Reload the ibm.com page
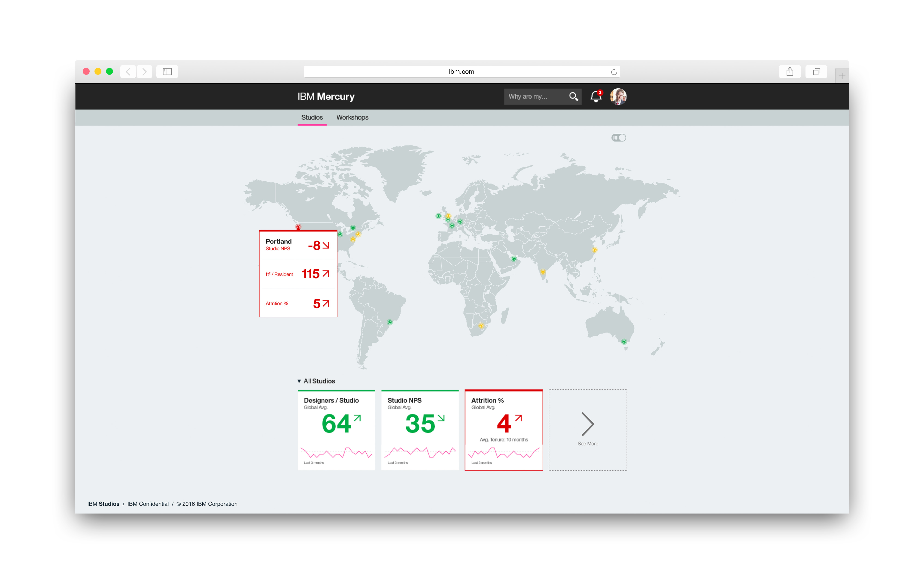Viewport: 924px width, 577px height. coord(614,72)
